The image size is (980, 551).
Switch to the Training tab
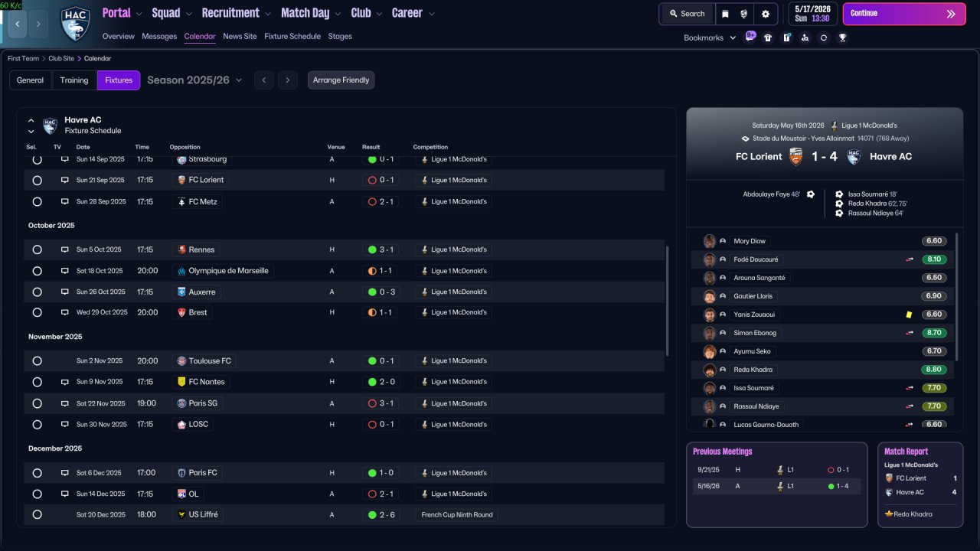(x=74, y=80)
